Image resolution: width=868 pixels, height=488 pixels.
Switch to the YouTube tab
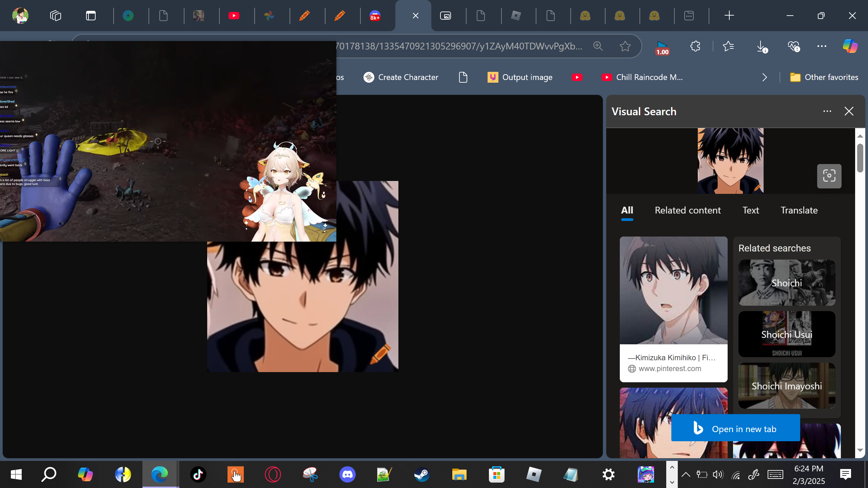(234, 16)
